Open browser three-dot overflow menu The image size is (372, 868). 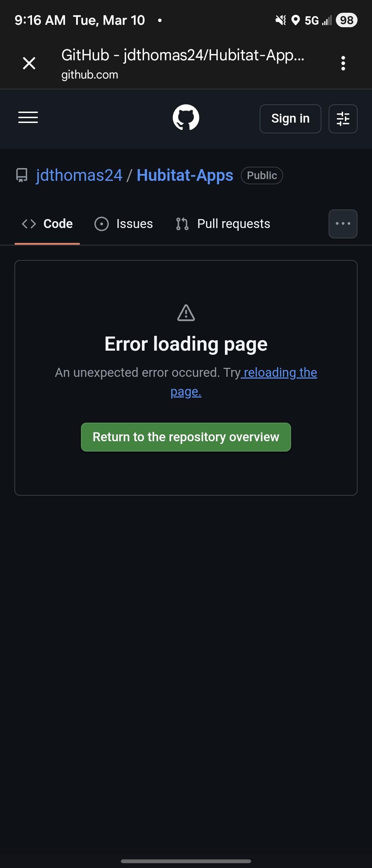(343, 63)
